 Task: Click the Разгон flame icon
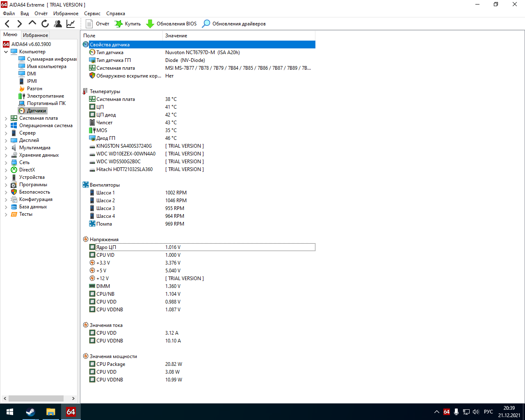[22, 89]
